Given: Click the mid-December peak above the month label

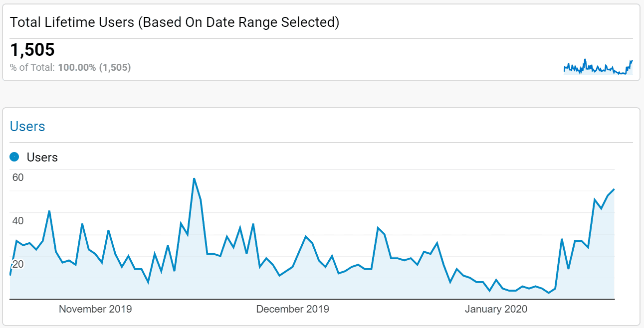Looking at the screenshot, I should (306, 236).
